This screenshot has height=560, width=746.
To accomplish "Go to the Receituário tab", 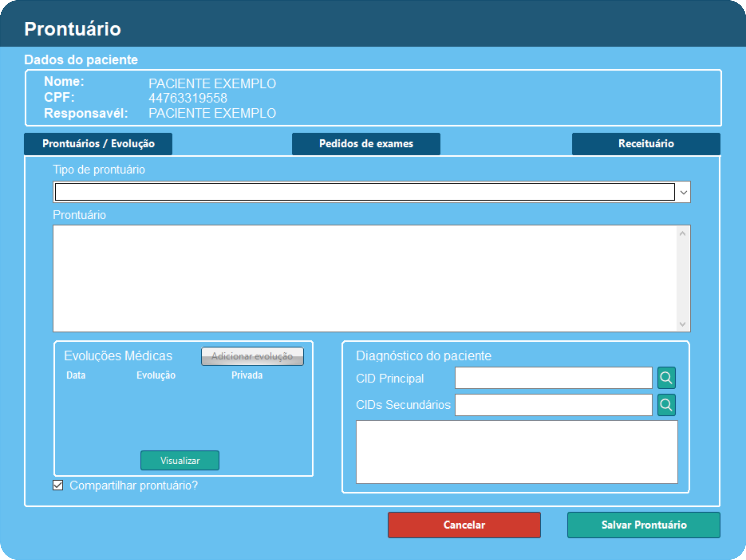I will tap(646, 144).
